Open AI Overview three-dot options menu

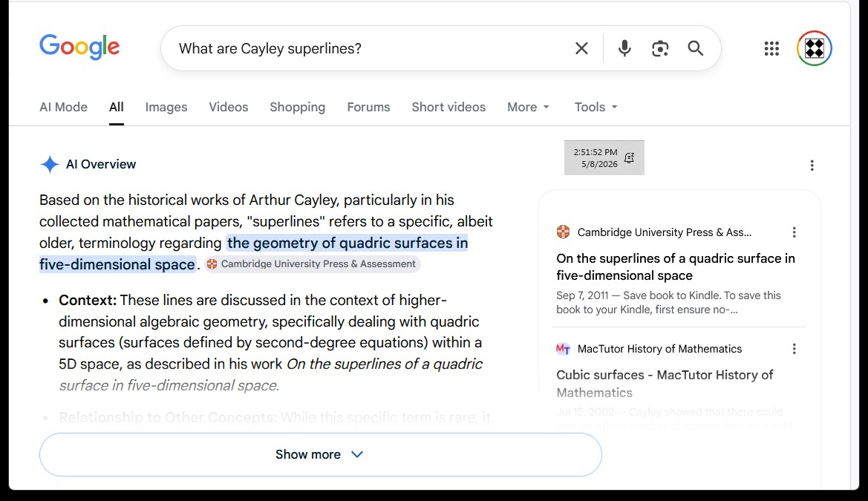pyautogui.click(x=812, y=165)
